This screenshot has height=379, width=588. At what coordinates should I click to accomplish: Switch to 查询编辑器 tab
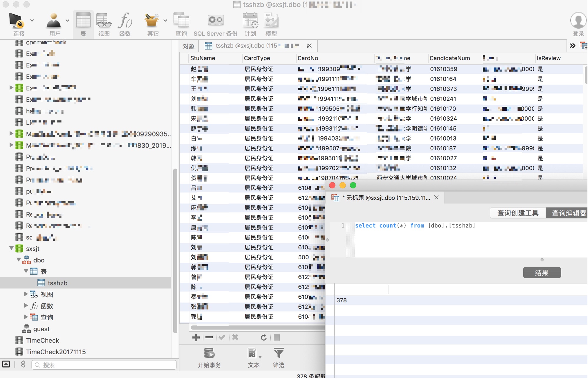click(x=567, y=213)
